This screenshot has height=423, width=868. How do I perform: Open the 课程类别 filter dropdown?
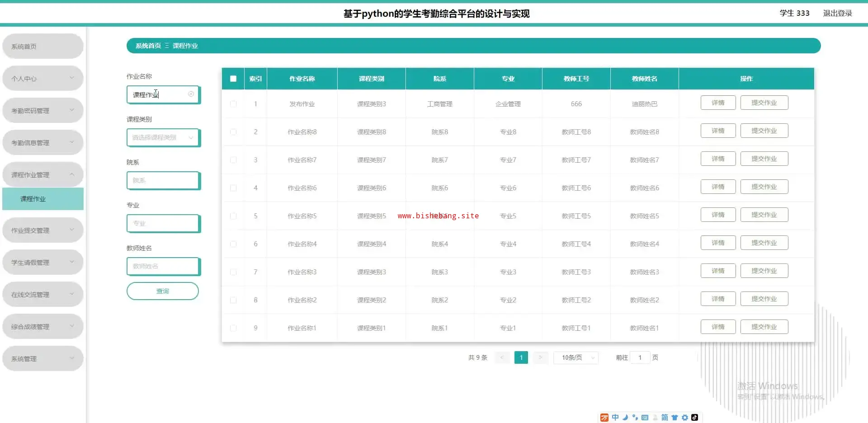click(163, 137)
